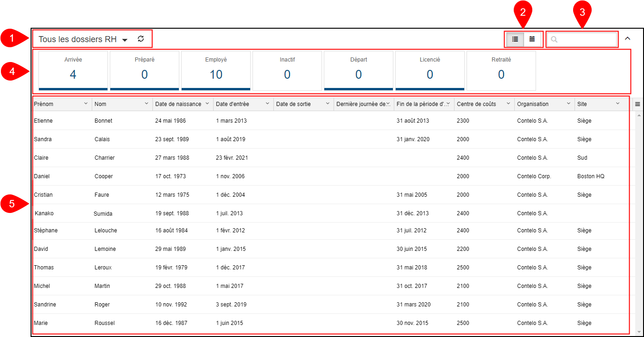
Task: Open the Centre de coûts column menu arrow
Action: pyautogui.click(x=508, y=104)
